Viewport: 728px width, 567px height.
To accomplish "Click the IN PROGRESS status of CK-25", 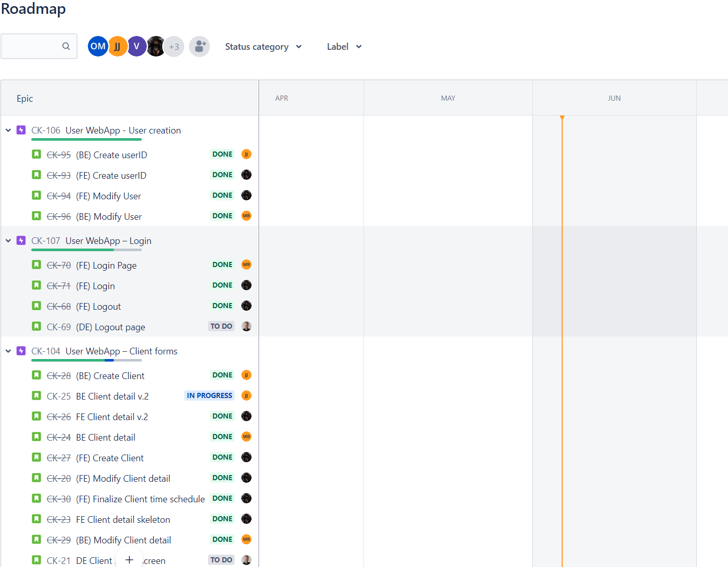I will pyautogui.click(x=209, y=395).
